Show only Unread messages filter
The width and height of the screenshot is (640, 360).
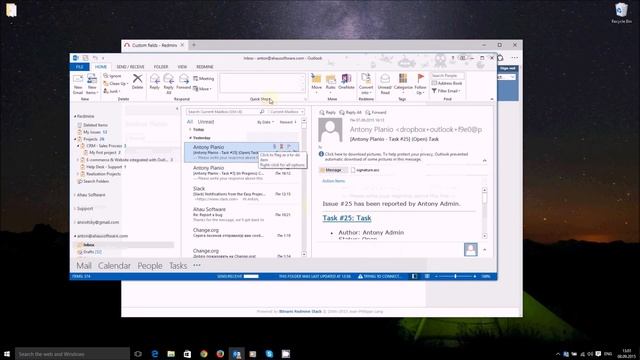coord(206,122)
